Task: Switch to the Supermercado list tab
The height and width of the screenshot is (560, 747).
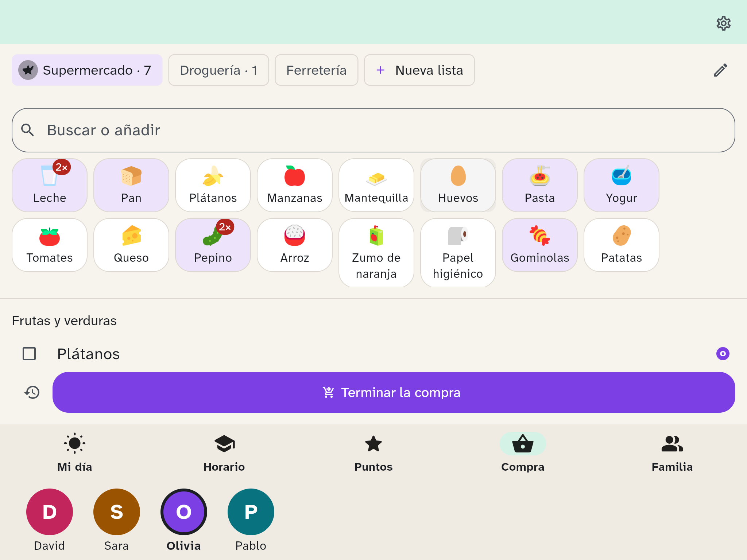Action: tap(87, 70)
